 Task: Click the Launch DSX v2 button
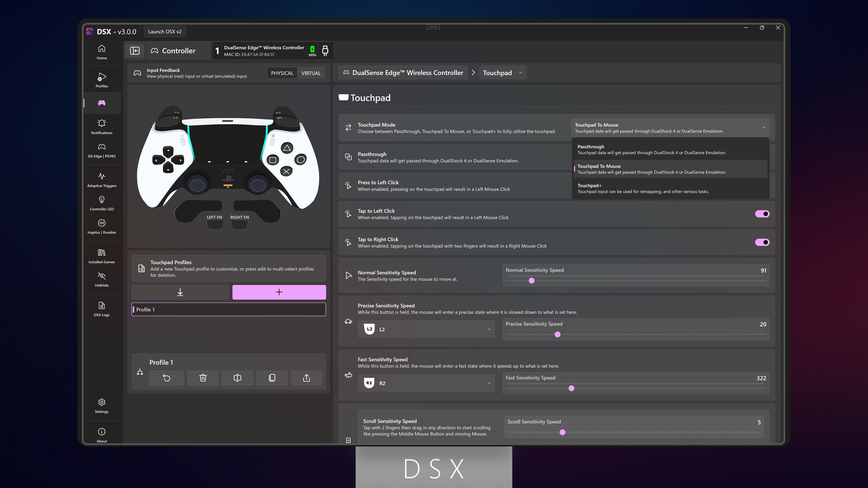[x=165, y=31]
